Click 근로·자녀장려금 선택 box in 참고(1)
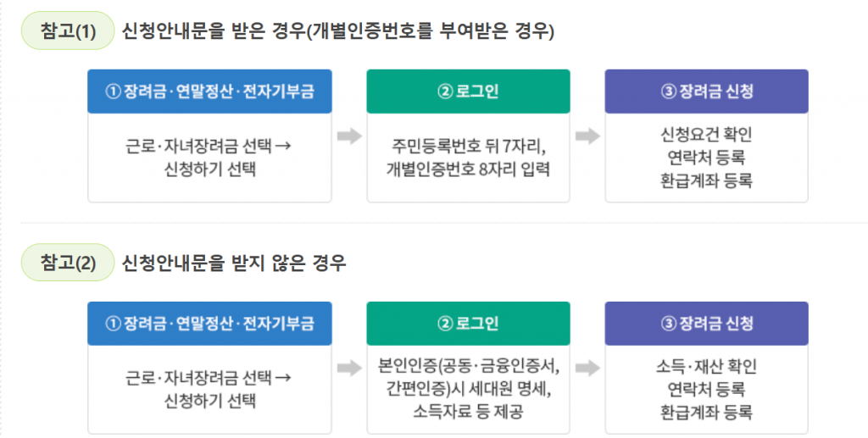868x438 pixels. point(210,158)
